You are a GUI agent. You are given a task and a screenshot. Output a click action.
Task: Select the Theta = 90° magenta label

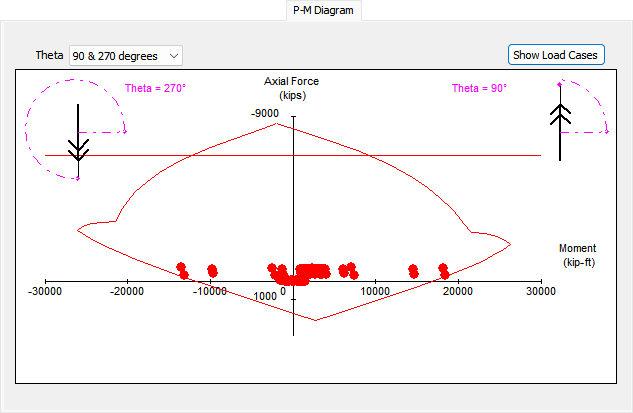click(479, 89)
